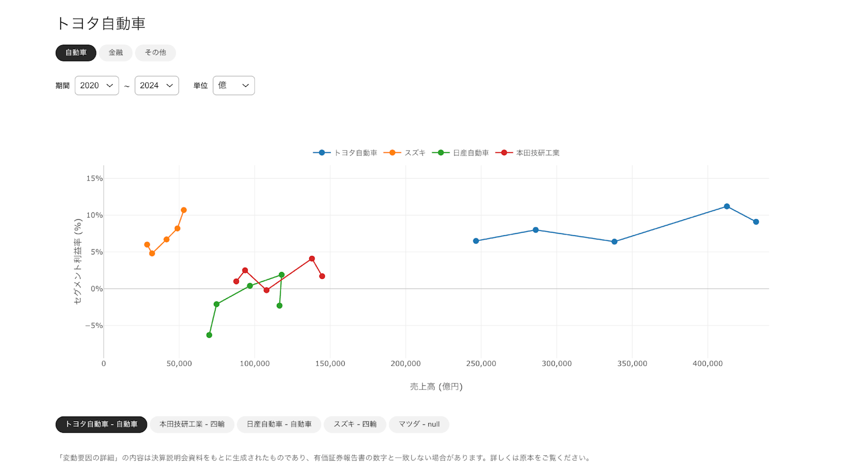Image resolution: width=868 pixels, height=473 pixels.
Task: Click Toyota's leftmost blue data point
Action: 476,241
